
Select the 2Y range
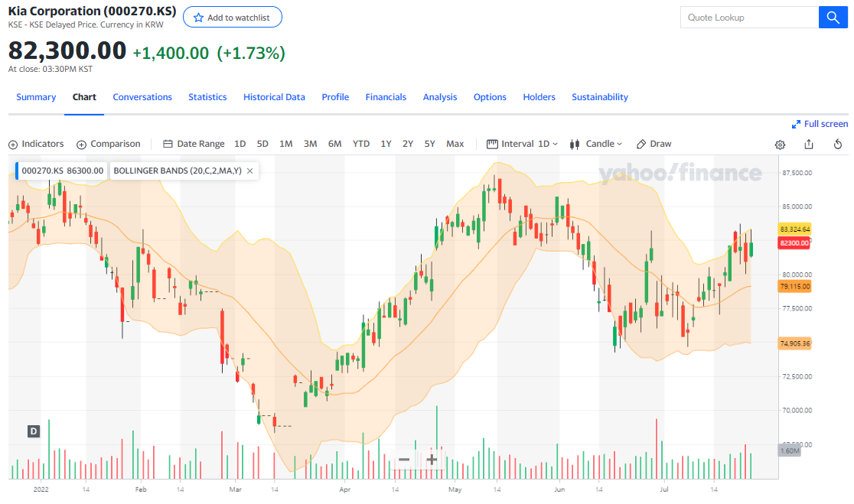pos(408,144)
